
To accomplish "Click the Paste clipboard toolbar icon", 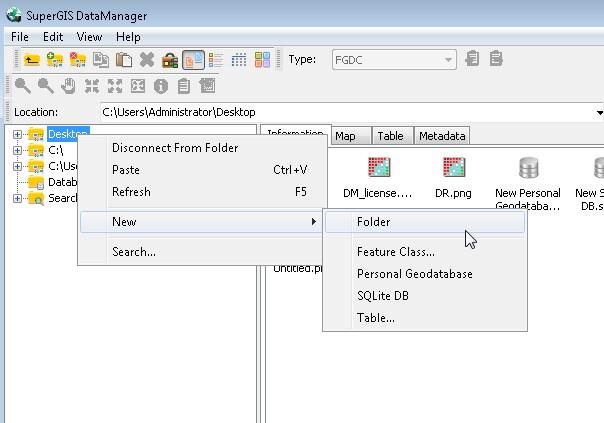I will tap(124, 60).
